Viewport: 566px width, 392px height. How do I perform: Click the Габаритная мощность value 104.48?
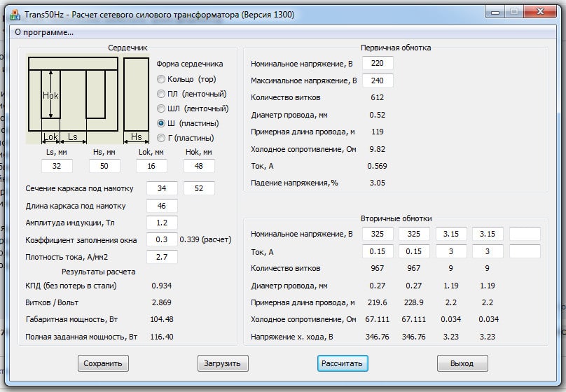(x=162, y=319)
